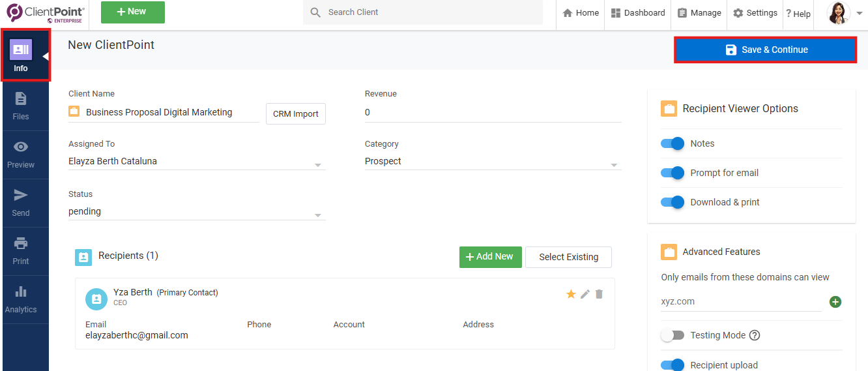Screen dimensions: 868x371
Task: Open the Preview sidebar section
Action: [x=21, y=155]
